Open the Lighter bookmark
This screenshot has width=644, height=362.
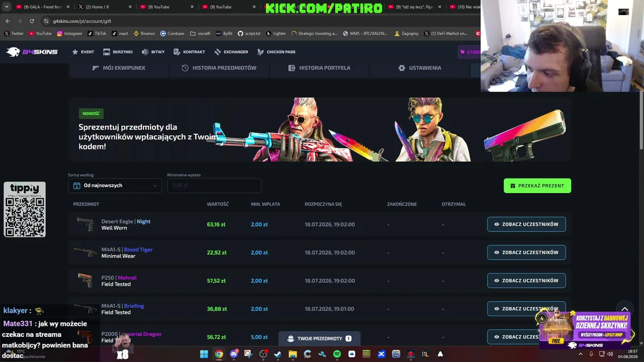(276, 34)
